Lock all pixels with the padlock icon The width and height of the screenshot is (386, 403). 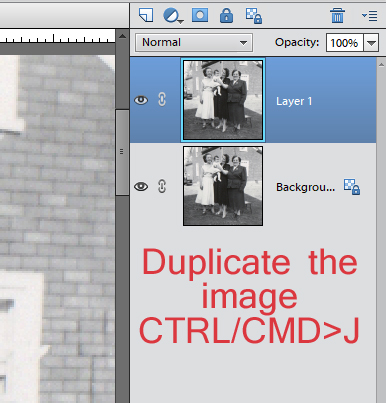point(226,16)
